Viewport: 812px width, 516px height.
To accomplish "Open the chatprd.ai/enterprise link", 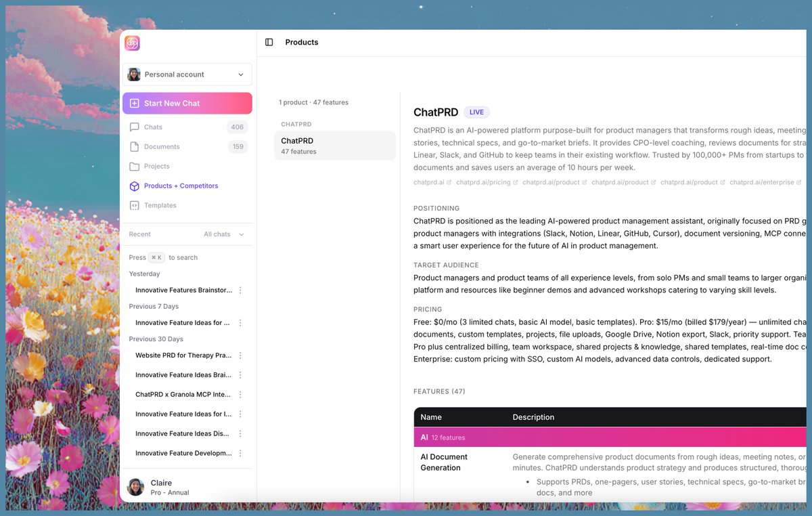I will [762, 183].
